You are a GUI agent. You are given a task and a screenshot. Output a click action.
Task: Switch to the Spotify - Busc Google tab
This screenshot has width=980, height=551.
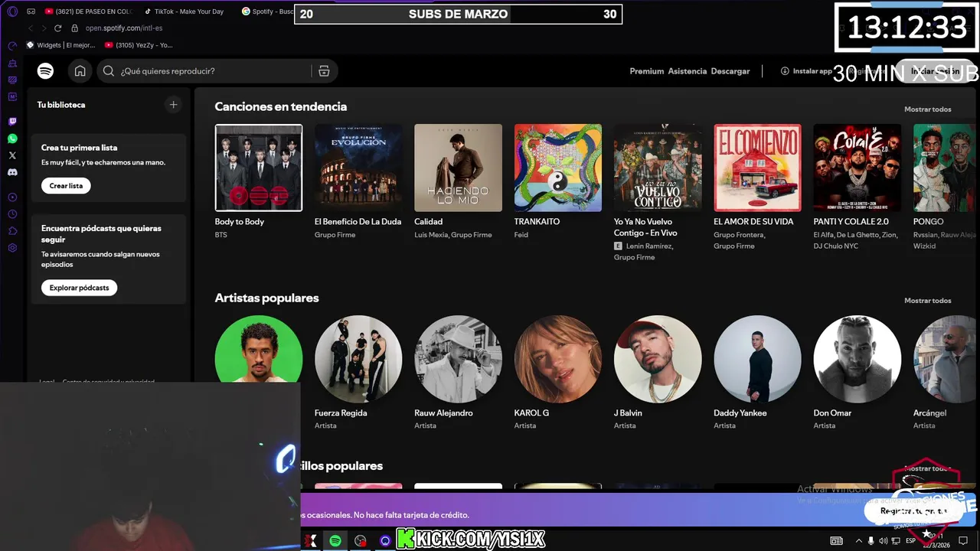(268, 11)
